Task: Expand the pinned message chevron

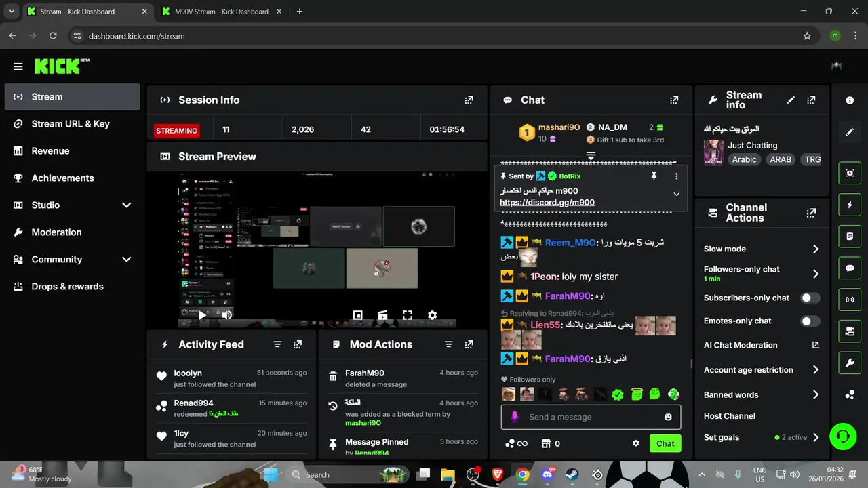Action: click(x=676, y=194)
